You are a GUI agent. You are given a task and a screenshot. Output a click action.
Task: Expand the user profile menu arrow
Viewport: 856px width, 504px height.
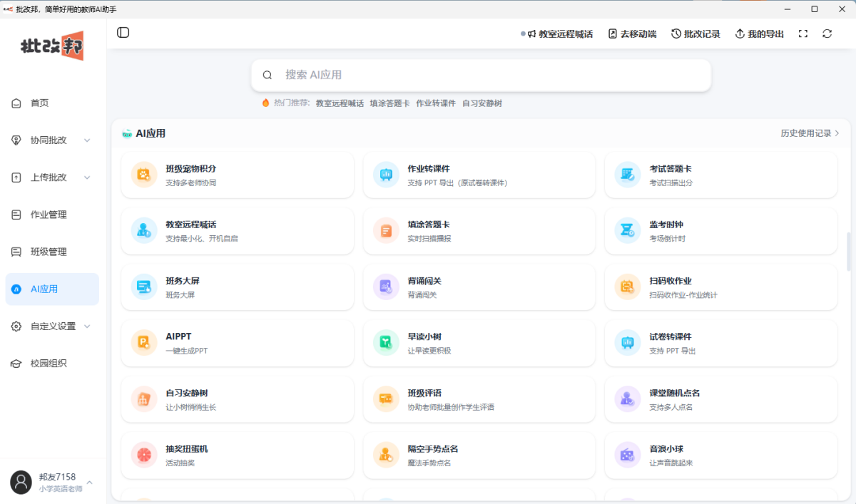pos(89,483)
